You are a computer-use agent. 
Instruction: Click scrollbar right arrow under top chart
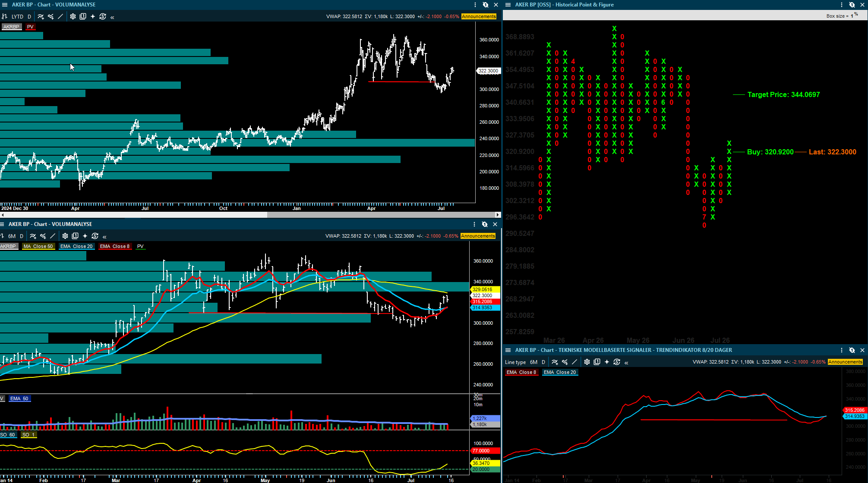coord(498,215)
